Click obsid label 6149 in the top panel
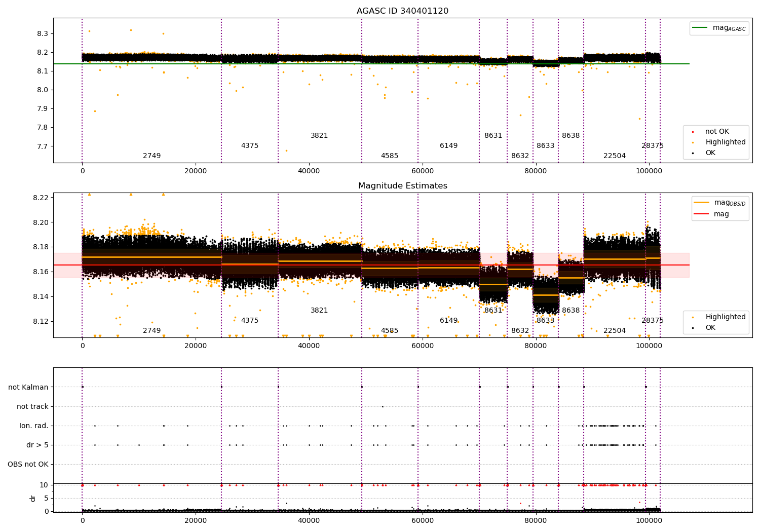760x532 pixels. pyautogui.click(x=448, y=146)
